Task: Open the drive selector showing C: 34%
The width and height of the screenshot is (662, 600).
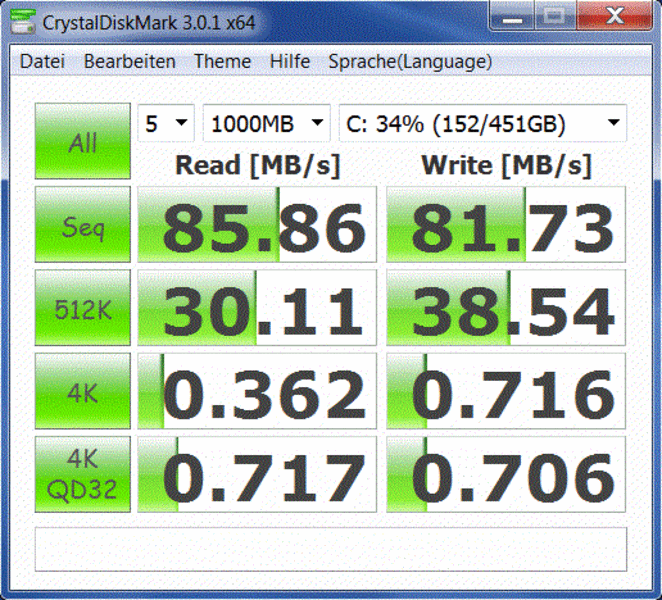Action: click(x=483, y=123)
